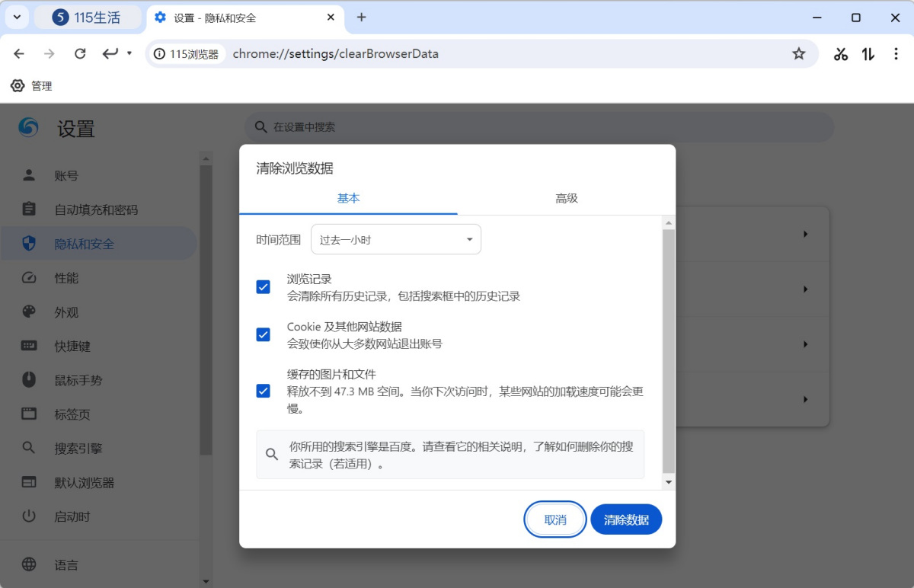Switch to the 115生活 browser tab
Screen dimensions: 914x588
pyautogui.click(x=88, y=18)
